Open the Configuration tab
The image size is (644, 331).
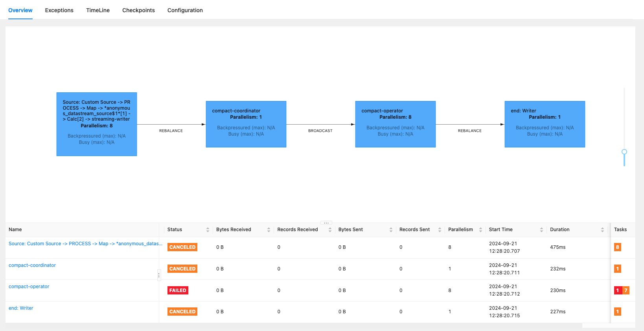pos(185,10)
